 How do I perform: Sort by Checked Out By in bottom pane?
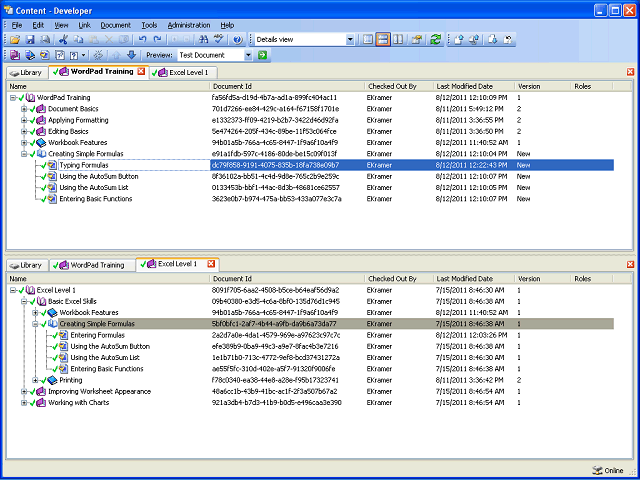(x=399, y=279)
